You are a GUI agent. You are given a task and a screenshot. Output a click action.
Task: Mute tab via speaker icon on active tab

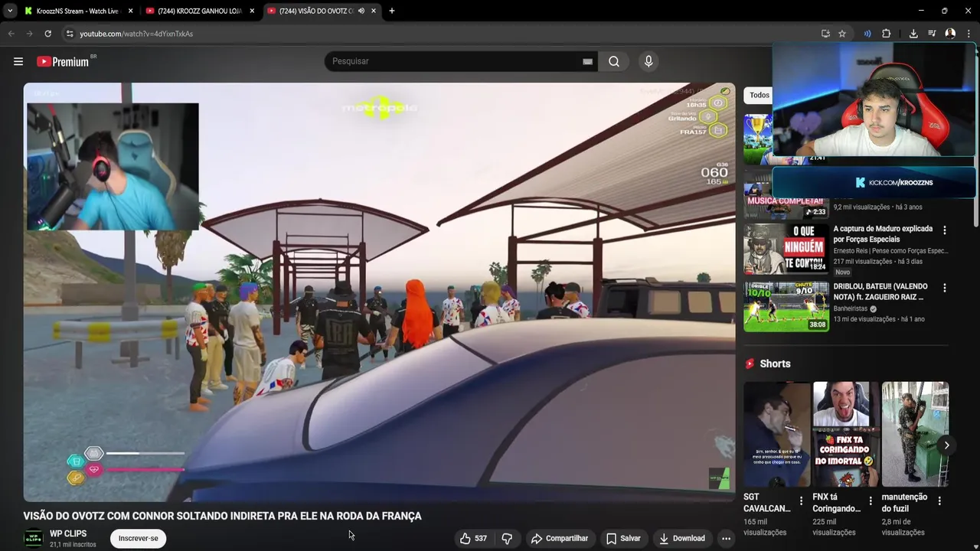(x=361, y=11)
